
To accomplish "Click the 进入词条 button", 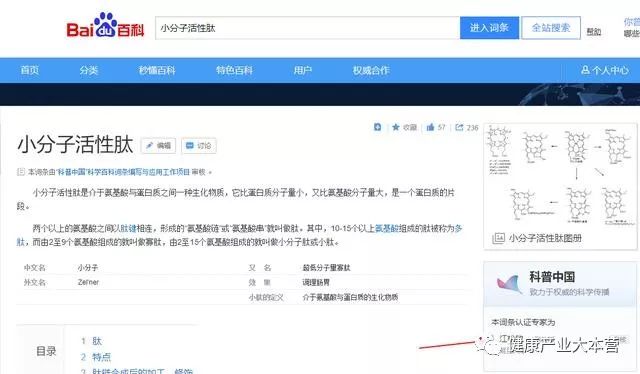I will tap(489, 28).
